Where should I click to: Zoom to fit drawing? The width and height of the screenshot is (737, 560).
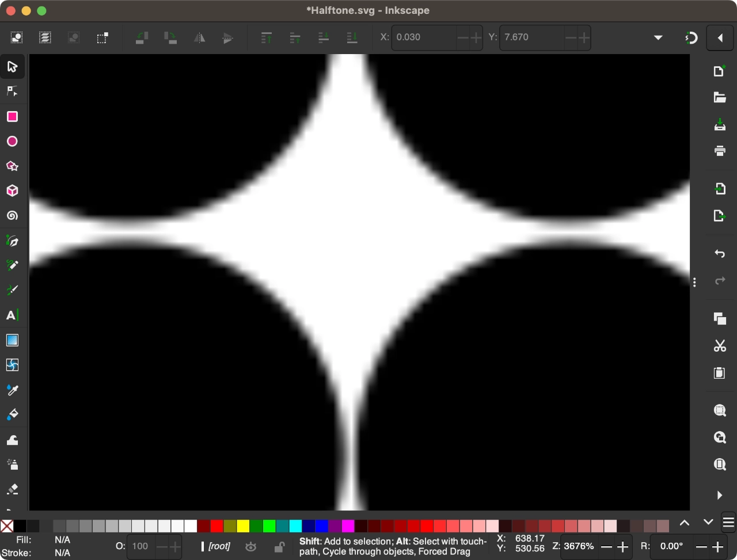(x=720, y=437)
